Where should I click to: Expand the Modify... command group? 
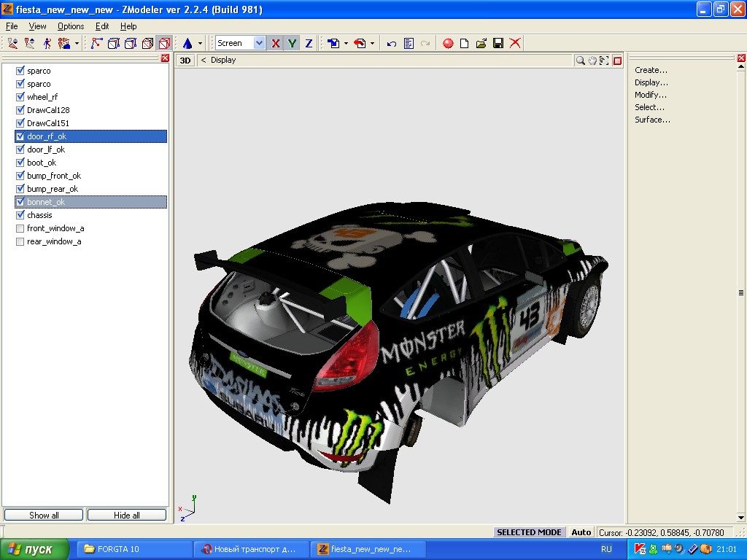point(650,95)
